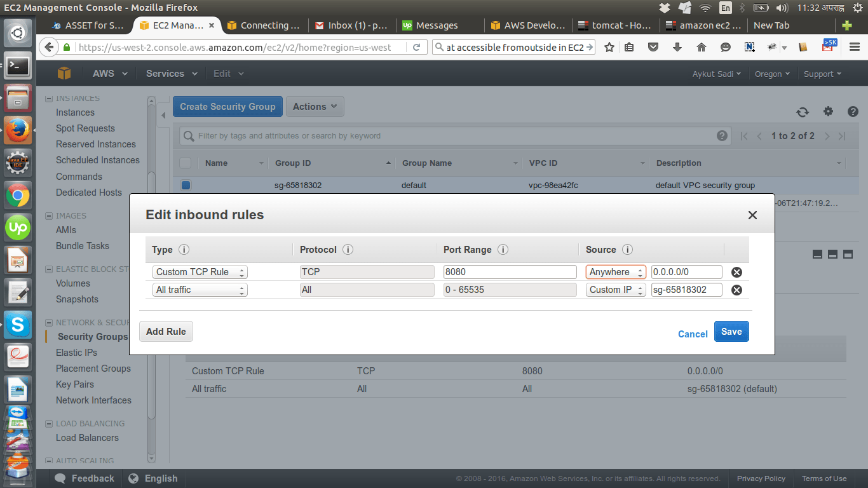Refresh the security groups list

coord(803,112)
